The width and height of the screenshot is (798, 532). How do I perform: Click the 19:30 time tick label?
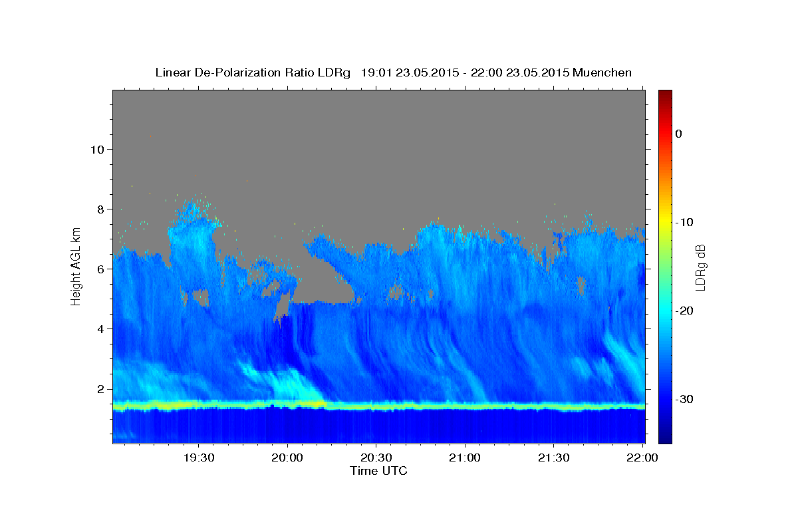pyautogui.click(x=199, y=458)
